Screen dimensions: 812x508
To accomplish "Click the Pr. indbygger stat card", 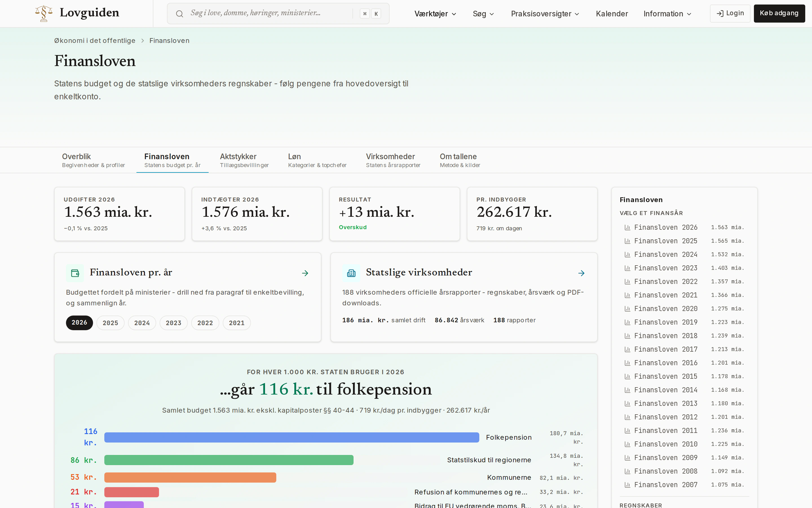I will (532, 214).
